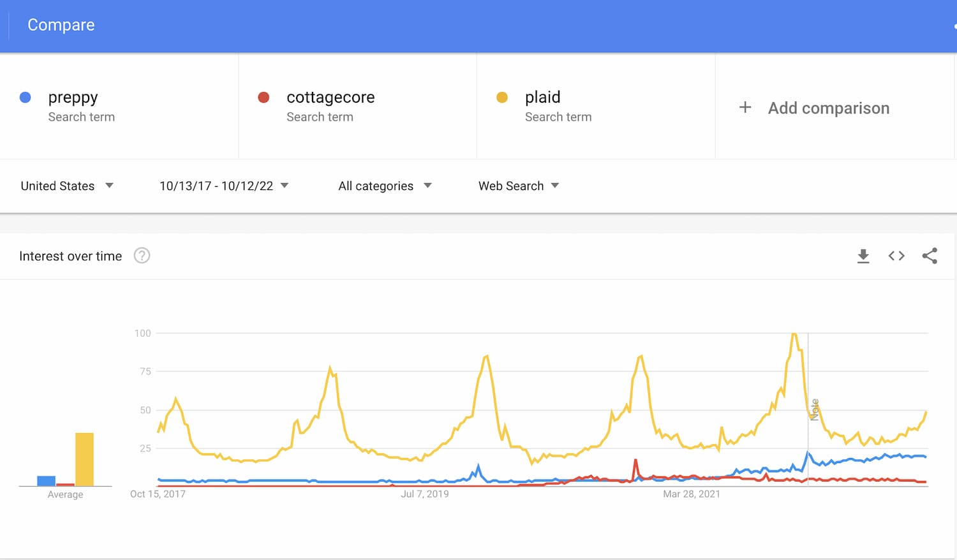Click the Add comparison button
Viewport: 957px width, 560px height.
click(x=814, y=108)
